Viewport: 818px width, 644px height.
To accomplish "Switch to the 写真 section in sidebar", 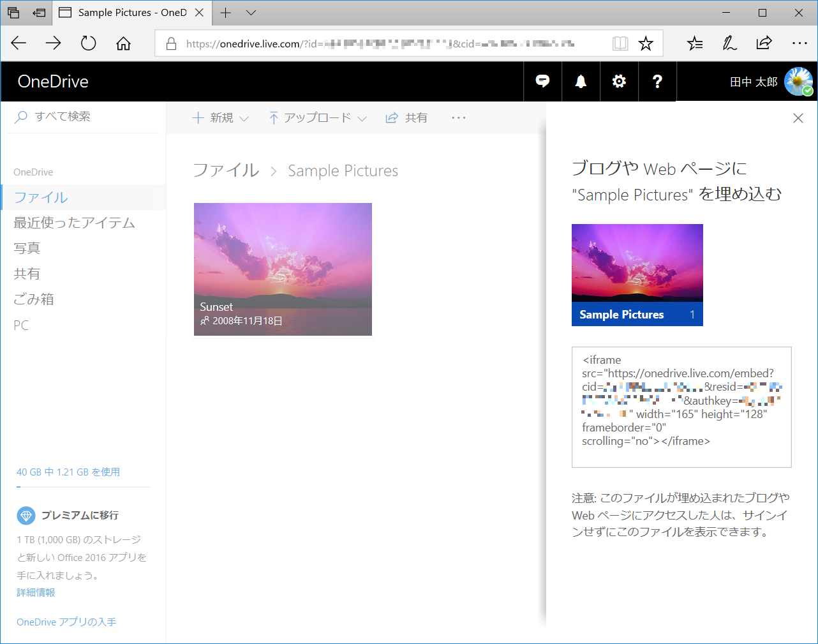I will click(x=27, y=248).
